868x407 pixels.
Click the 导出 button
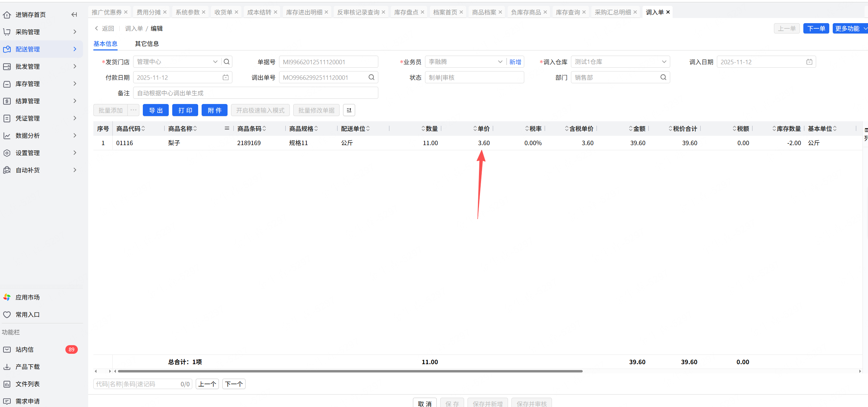point(156,110)
